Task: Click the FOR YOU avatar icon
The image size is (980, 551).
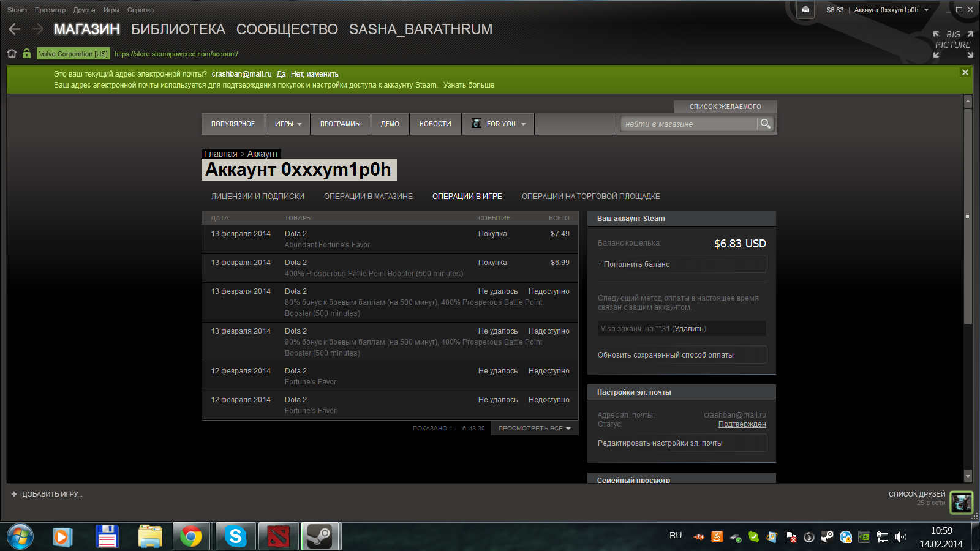Action: (x=477, y=124)
